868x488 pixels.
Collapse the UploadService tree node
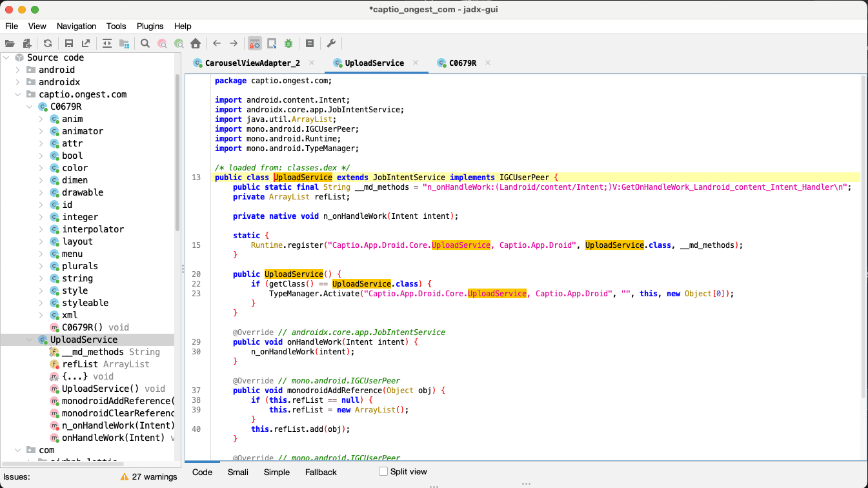click(x=29, y=340)
